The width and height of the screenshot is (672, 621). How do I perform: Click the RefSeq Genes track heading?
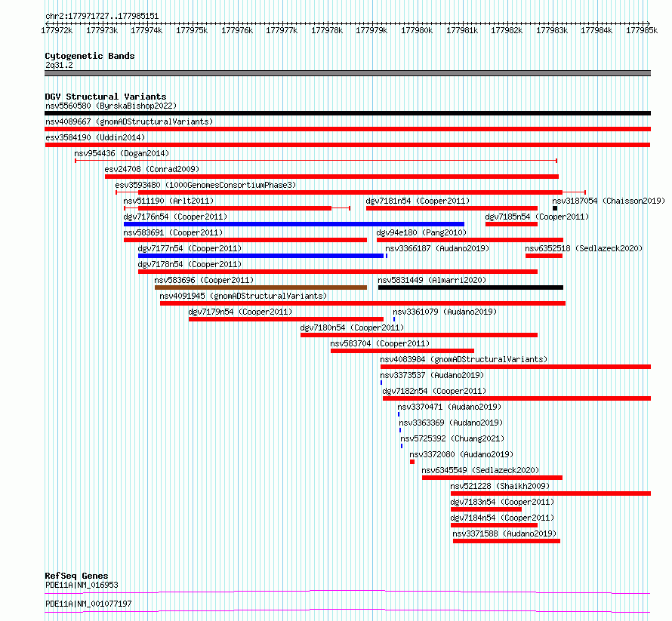click(x=76, y=576)
